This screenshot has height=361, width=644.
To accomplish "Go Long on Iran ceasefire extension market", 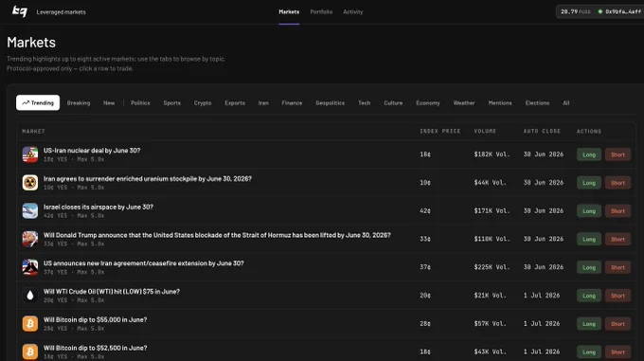I will (589, 267).
